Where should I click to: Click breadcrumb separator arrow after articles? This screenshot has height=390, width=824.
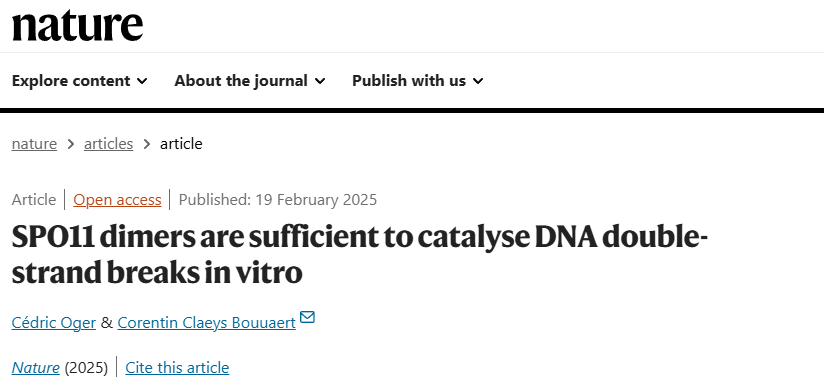tap(147, 144)
